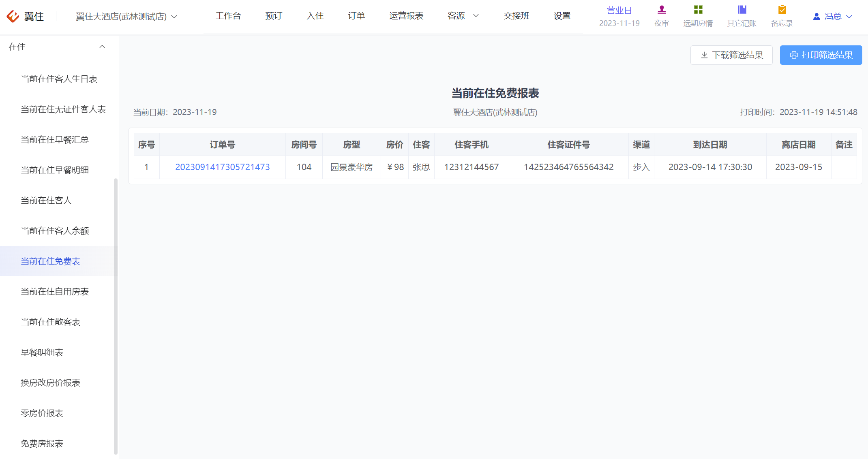Click the 到达日期 column header
Screen dimensions: 868x459
[x=710, y=145]
